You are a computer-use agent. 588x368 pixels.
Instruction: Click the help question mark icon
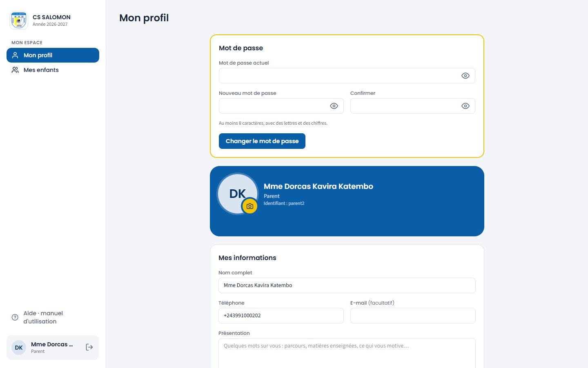(x=15, y=317)
